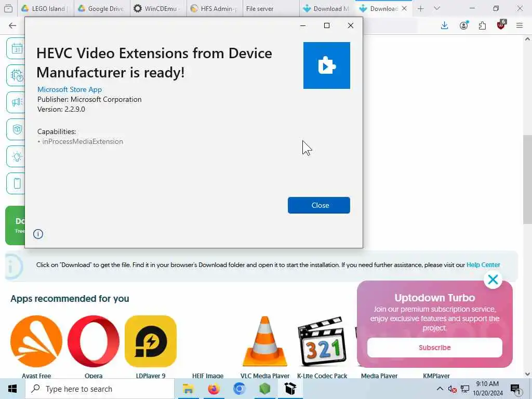The width and height of the screenshot is (532, 399).
Task: Open the Firefox account icon
Action: (464, 25)
